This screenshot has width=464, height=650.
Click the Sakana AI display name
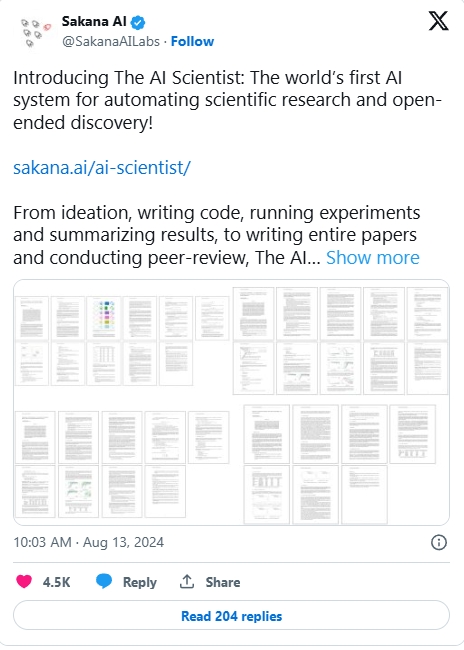94,21
